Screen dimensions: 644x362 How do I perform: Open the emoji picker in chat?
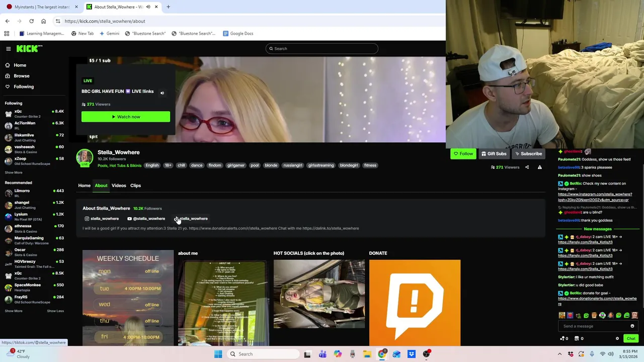(x=632, y=326)
